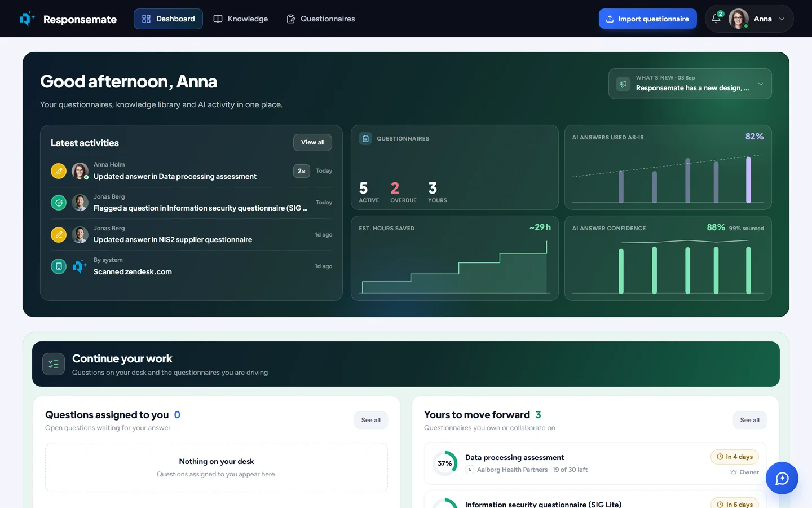This screenshot has height=508, width=812.
Task: Click Anna Holm's avatar in latest activities
Action: tap(80, 171)
